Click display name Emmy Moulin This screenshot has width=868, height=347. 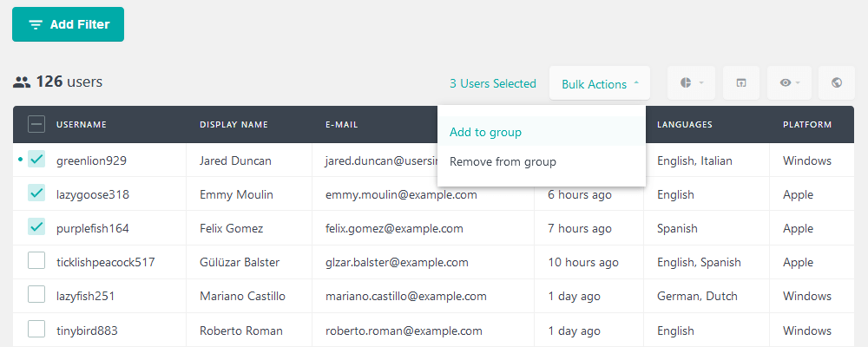coord(236,195)
